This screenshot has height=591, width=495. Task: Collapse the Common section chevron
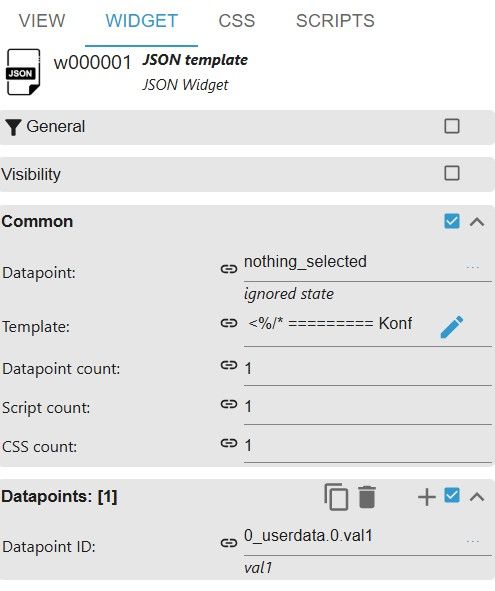pyautogui.click(x=477, y=221)
